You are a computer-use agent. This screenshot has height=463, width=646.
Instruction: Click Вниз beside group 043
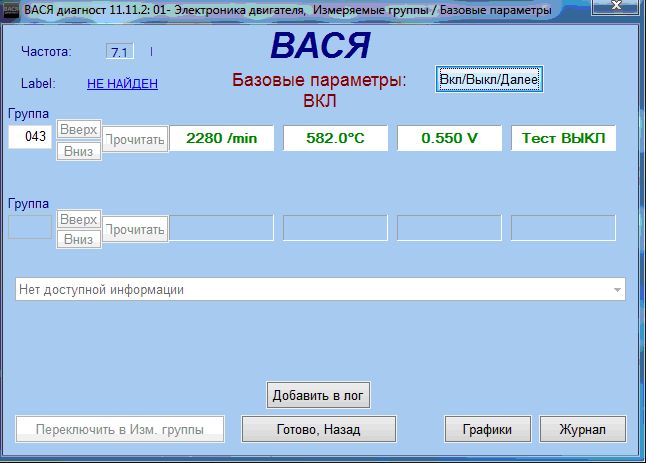click(x=79, y=151)
